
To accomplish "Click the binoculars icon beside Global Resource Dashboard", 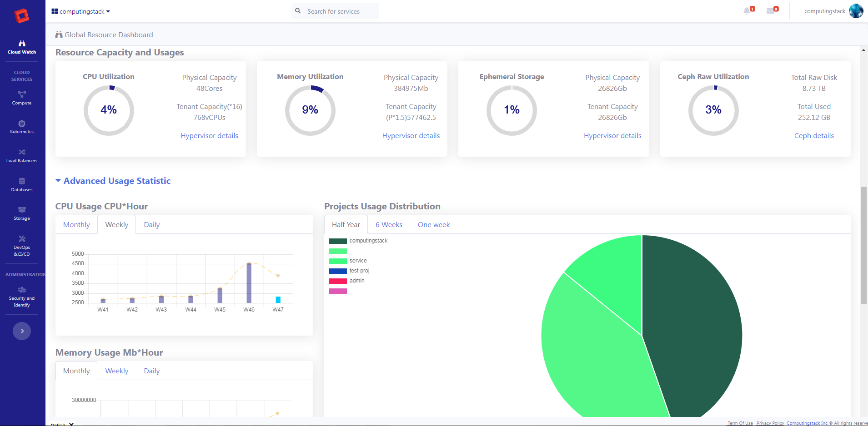I will tap(59, 35).
